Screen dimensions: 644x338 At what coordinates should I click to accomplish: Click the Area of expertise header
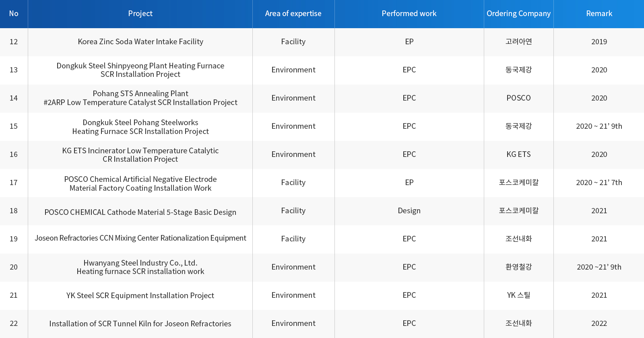pos(293,14)
